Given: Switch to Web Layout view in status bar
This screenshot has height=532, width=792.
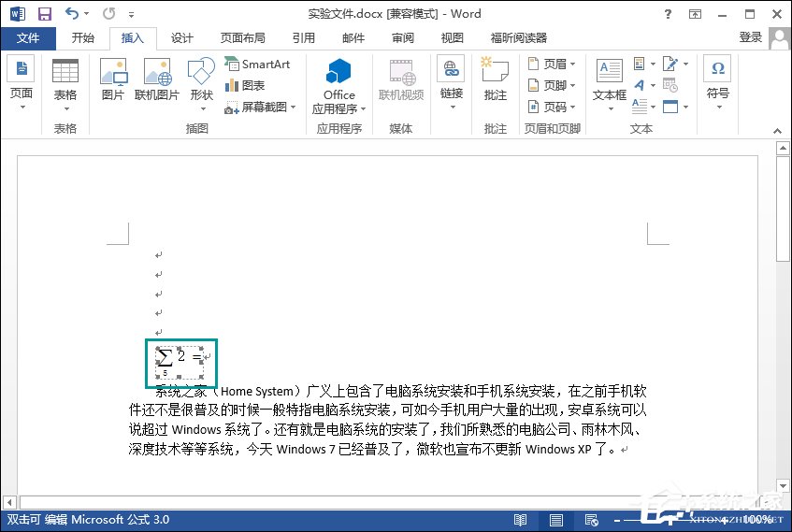Looking at the screenshot, I should click(590, 520).
